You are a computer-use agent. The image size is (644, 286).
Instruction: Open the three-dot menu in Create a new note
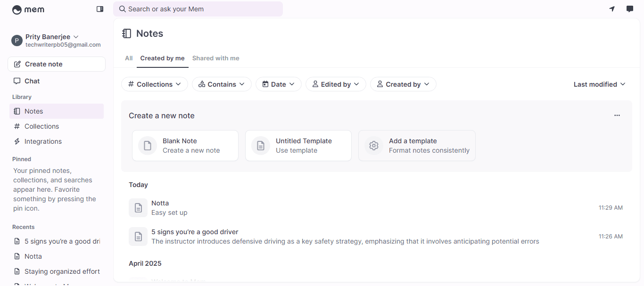pos(617,115)
